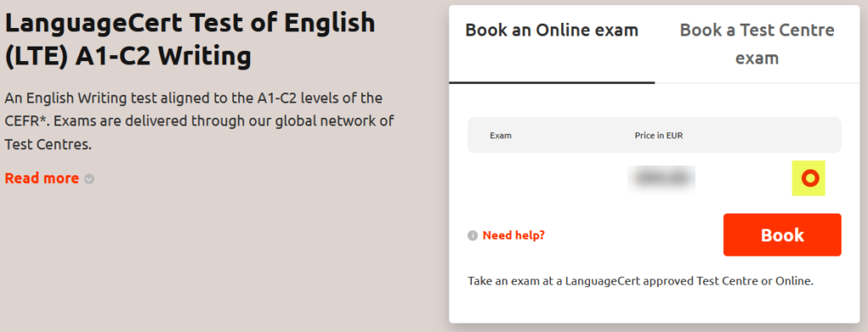Image resolution: width=868 pixels, height=332 pixels.
Task: Click the description paragraph mentioning CEFR levels
Action: pyautogui.click(x=199, y=122)
